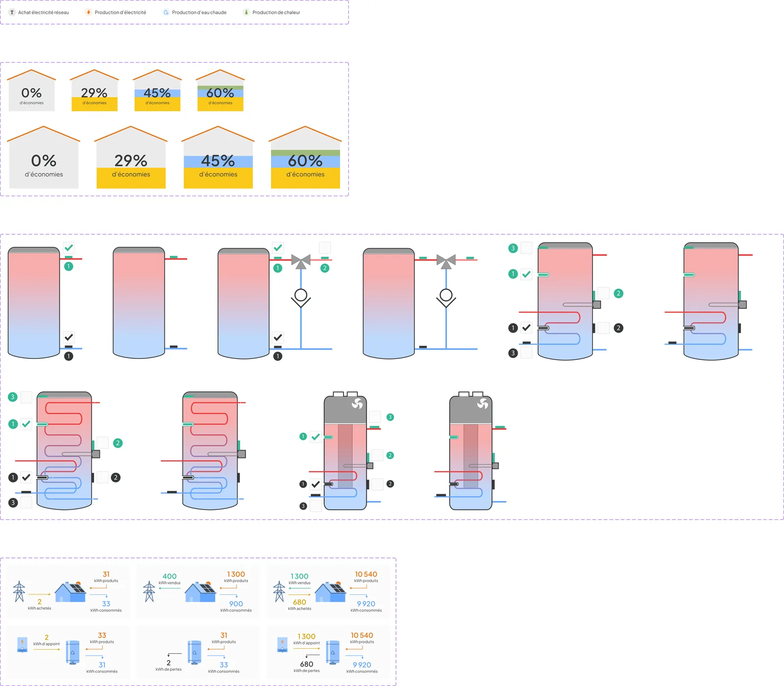
Task: Select the large 60% d'économies house
Action: 305,157
